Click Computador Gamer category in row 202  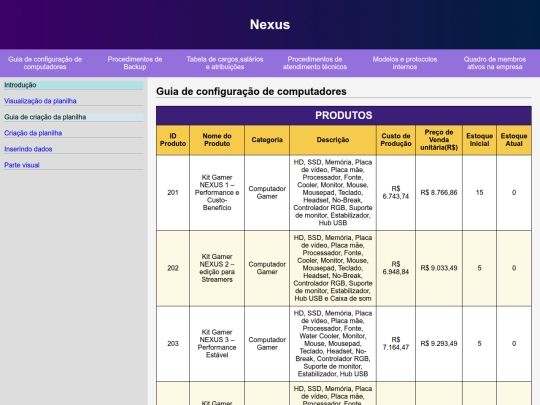267,268
